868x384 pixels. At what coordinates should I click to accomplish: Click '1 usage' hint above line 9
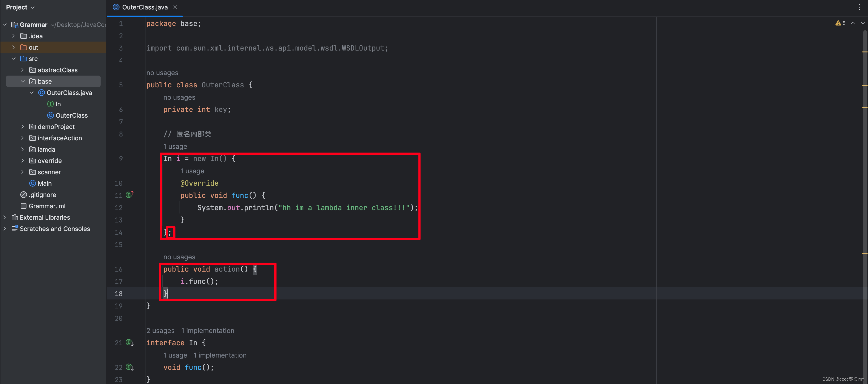click(175, 146)
